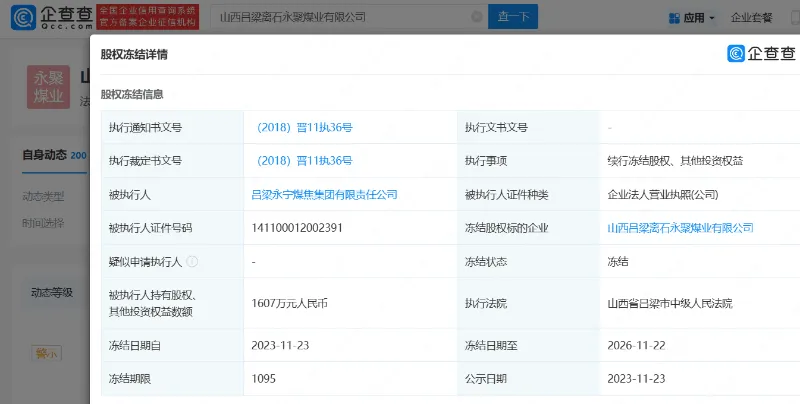This screenshot has height=404, width=800.
Task: Click the 应用 grid icon in the header
Action: click(x=675, y=17)
